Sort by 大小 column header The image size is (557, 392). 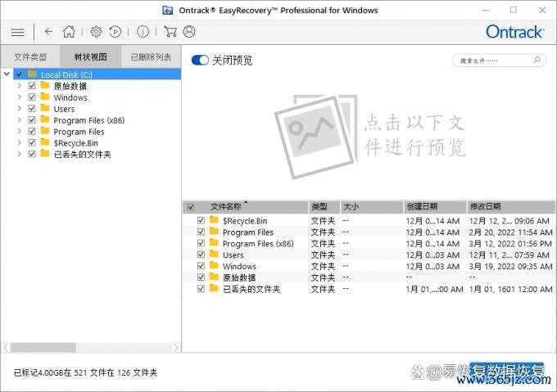[372, 207]
